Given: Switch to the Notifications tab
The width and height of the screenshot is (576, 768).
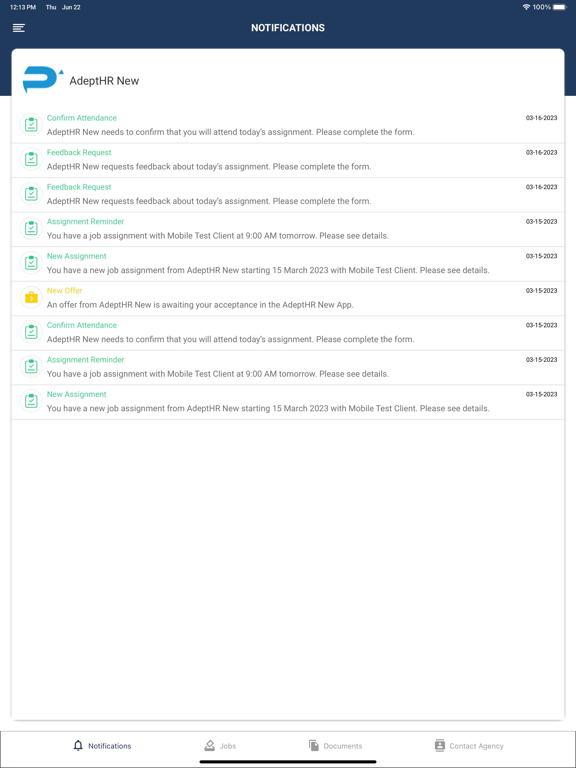Looking at the screenshot, I should point(102,745).
